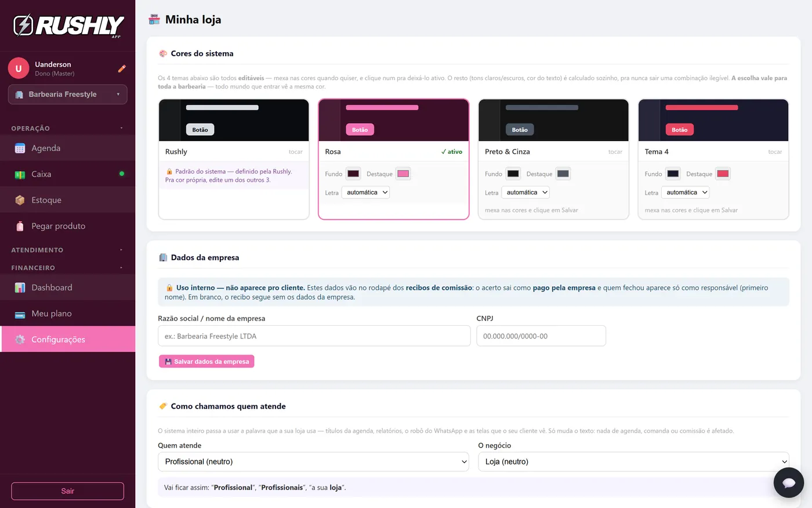
Task: Activate the Rushly default theme card
Action: tap(234, 159)
